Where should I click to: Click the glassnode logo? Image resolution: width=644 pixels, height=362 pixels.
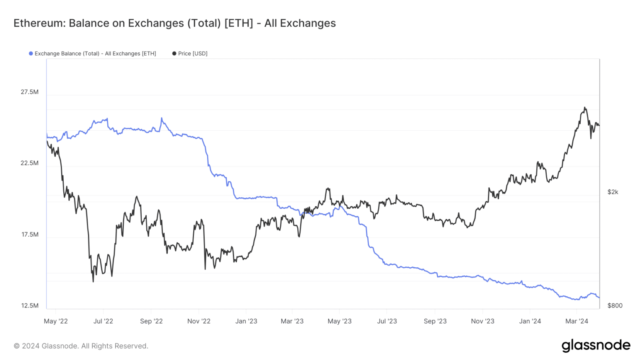tap(596, 345)
